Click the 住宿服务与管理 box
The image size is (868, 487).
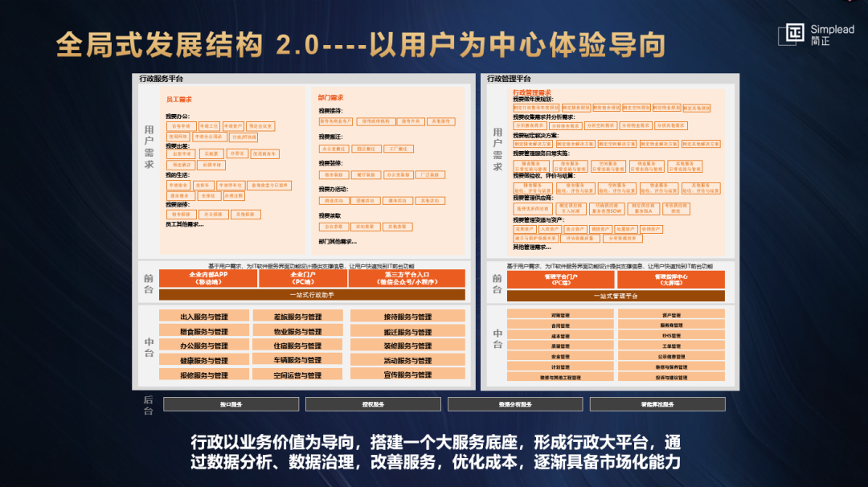pyautogui.click(x=298, y=346)
